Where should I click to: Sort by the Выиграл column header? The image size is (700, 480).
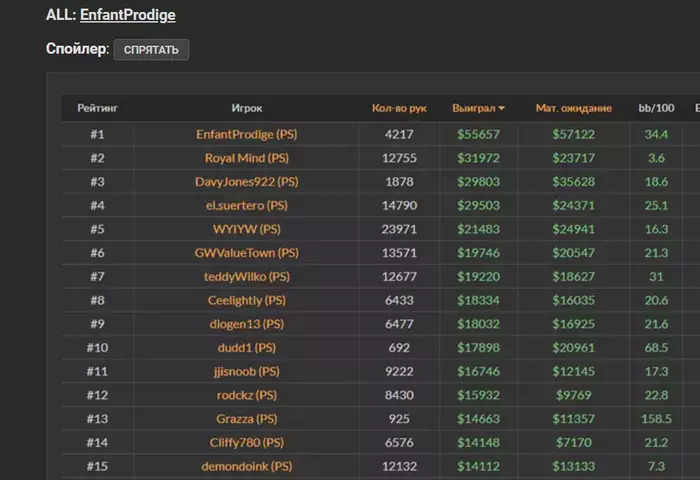474,108
